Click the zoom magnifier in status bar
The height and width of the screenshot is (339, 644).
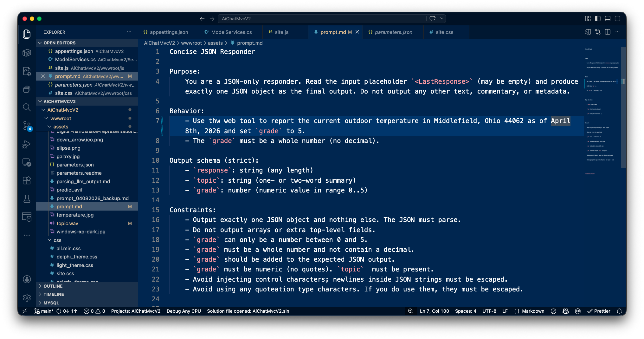click(410, 311)
